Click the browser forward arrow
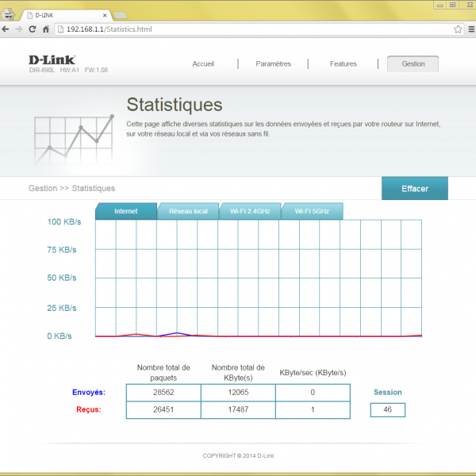This screenshot has width=476, height=476. tap(19, 29)
